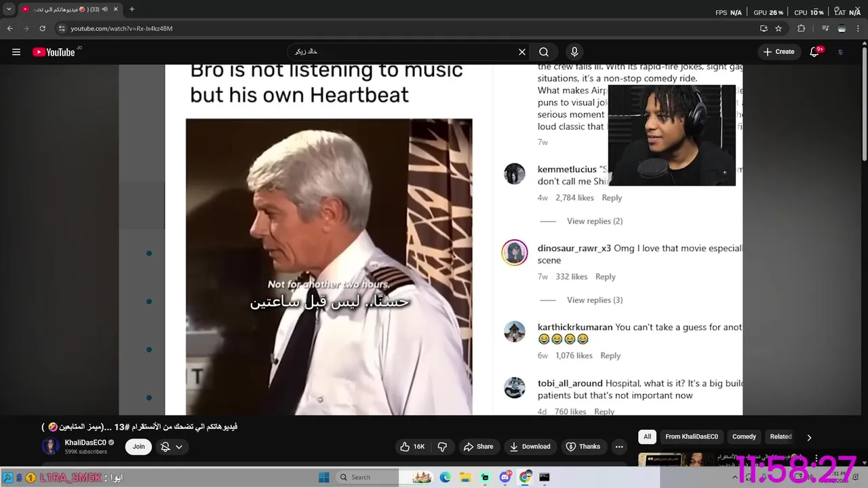Click the install/cast icon in address bar
The width and height of the screenshot is (868, 488).
(764, 28)
